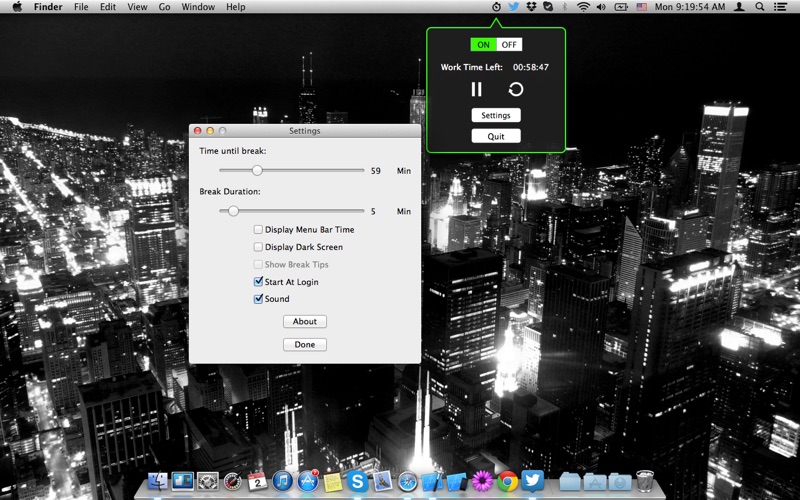
Task: Uncheck the Sound checkbox
Action: 258,299
